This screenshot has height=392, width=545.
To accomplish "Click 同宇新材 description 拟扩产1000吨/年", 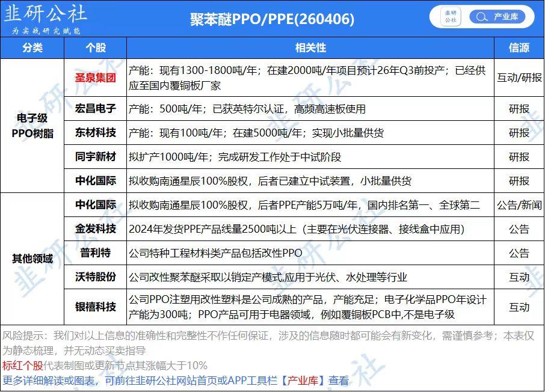I will pyautogui.click(x=235, y=157).
